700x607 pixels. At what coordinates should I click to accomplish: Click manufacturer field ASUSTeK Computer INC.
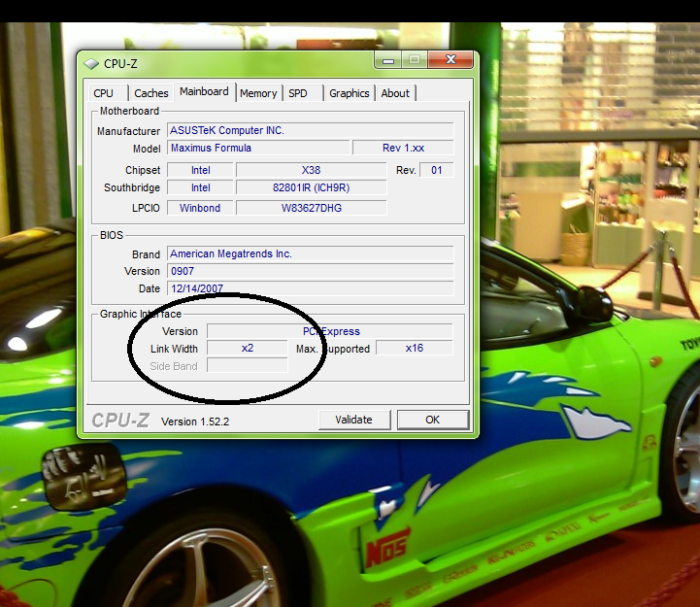click(311, 130)
